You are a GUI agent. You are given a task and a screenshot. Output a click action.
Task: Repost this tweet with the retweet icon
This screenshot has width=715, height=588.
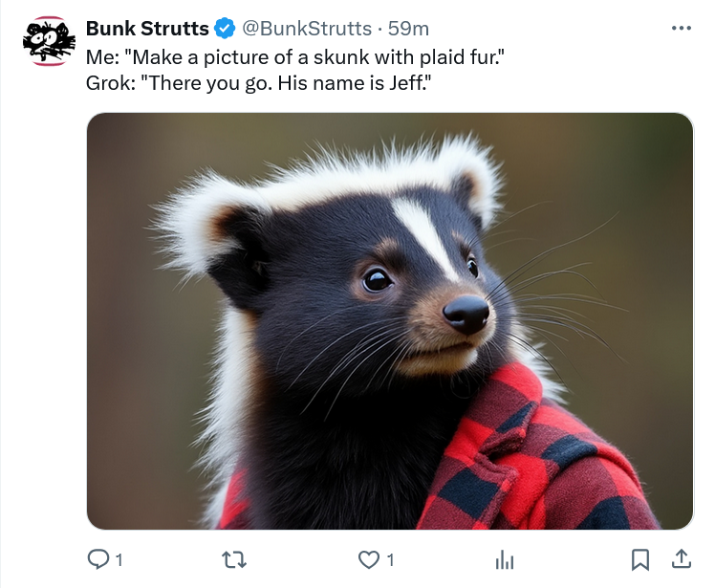[x=234, y=559]
